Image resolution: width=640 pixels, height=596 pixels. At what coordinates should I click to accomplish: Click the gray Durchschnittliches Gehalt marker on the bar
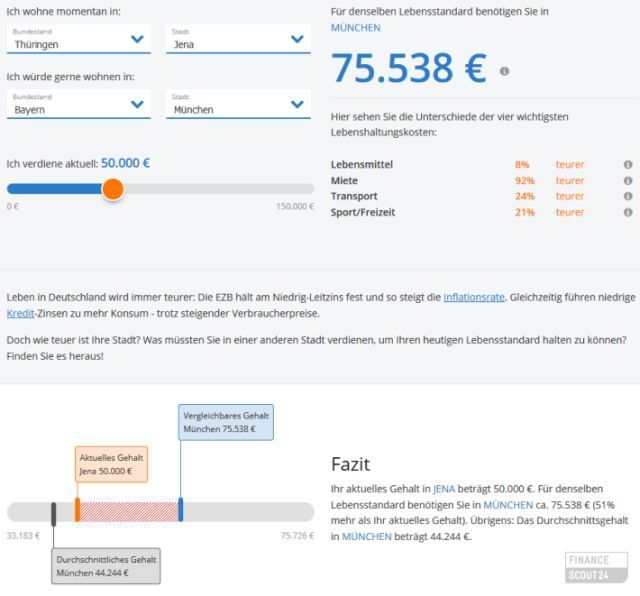(x=53, y=514)
